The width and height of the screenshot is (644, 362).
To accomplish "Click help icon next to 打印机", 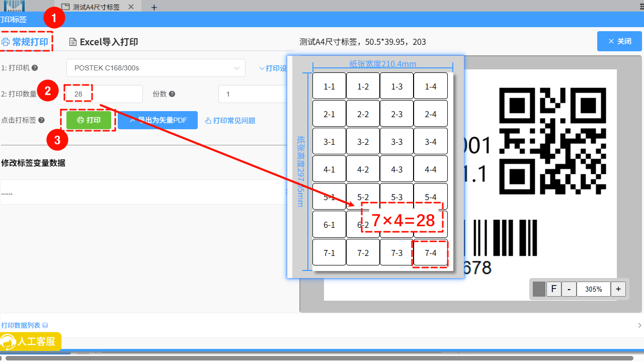I will [35, 67].
